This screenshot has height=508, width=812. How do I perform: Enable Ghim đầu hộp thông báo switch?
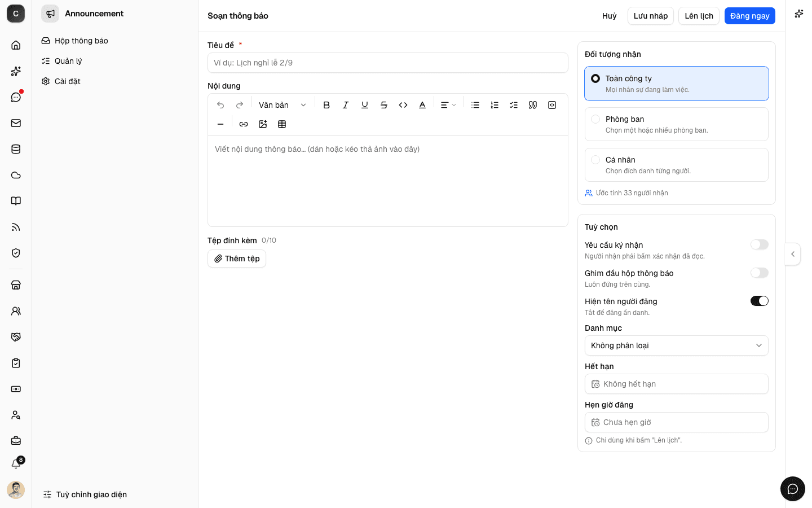(x=760, y=273)
